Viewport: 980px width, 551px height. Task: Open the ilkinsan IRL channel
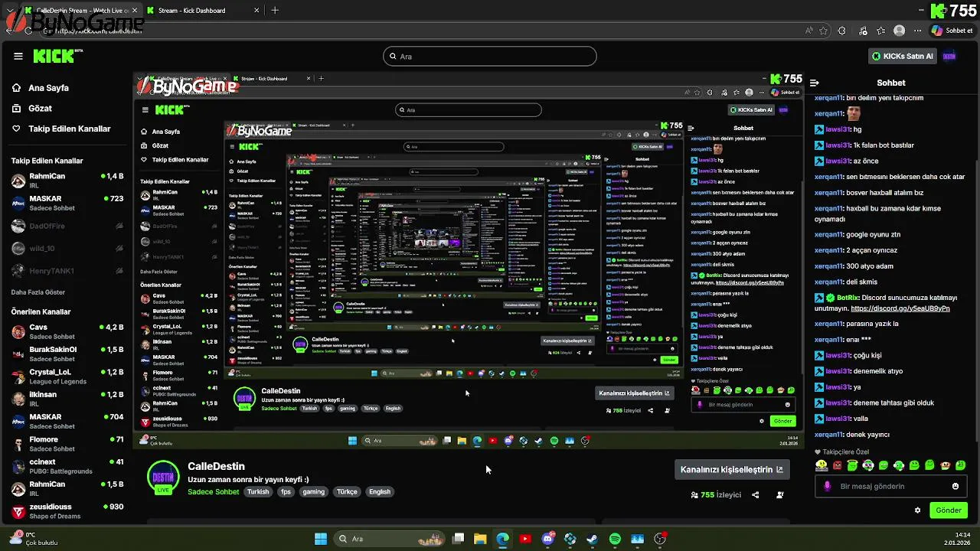point(67,399)
